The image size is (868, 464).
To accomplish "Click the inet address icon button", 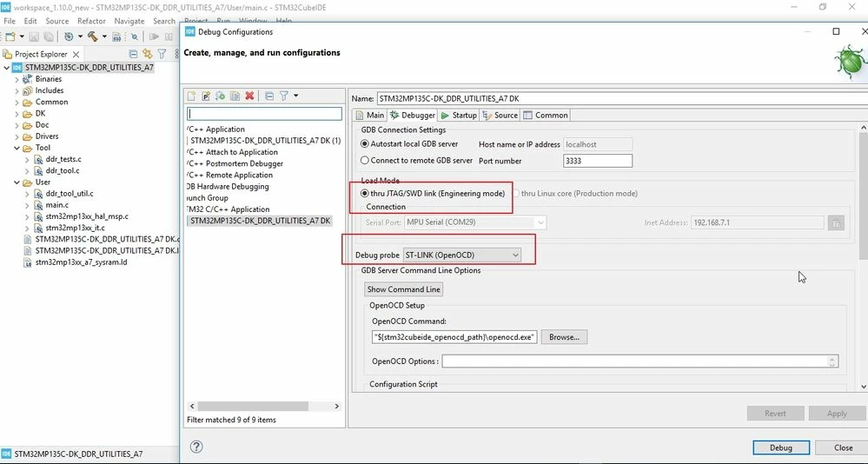I will click(836, 222).
